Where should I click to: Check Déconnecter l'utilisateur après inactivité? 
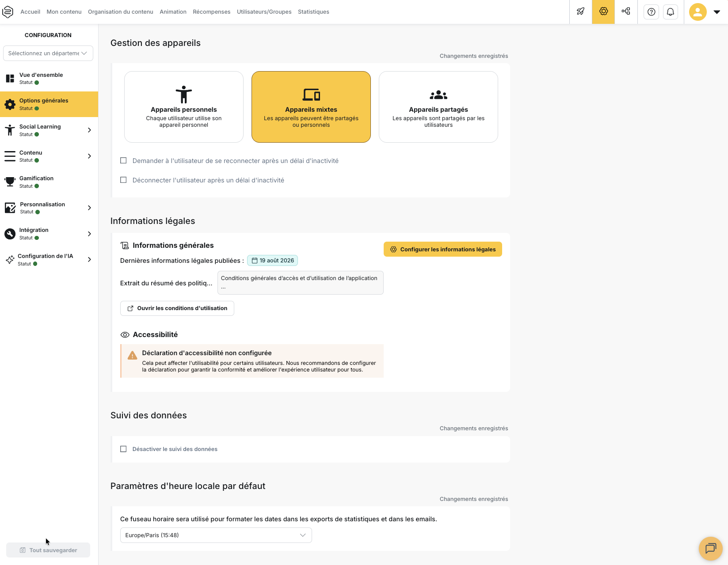123,180
